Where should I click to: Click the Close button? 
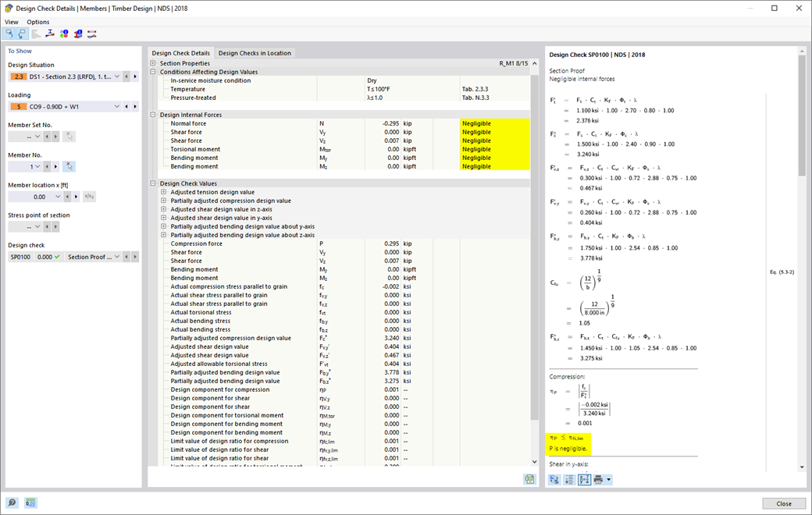[x=784, y=503]
